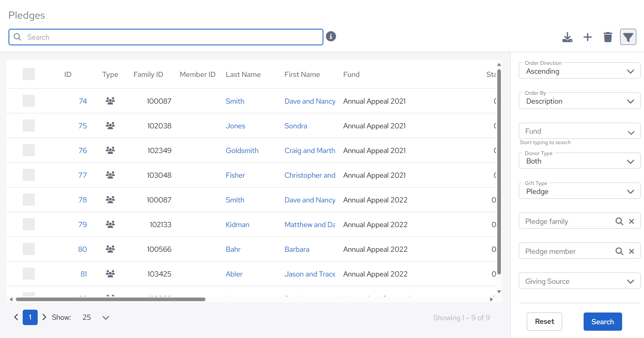This screenshot has width=644, height=338.
Task: Open the Fund filter dropdown
Action: (580, 131)
